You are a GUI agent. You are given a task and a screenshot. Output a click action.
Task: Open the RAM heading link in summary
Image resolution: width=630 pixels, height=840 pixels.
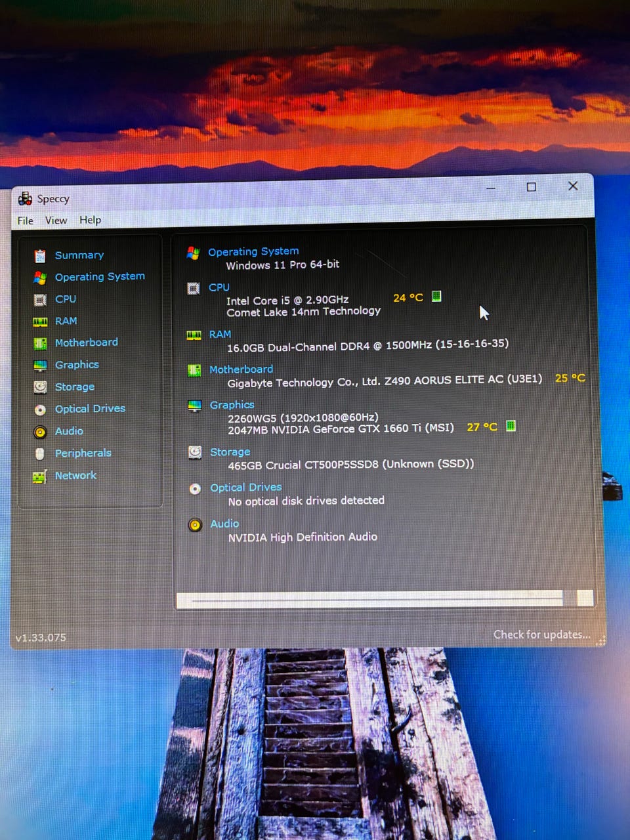coord(220,335)
